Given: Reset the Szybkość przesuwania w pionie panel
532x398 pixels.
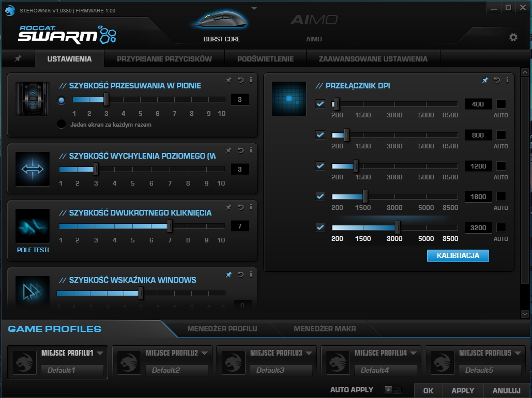Looking at the screenshot, I should pyautogui.click(x=240, y=80).
